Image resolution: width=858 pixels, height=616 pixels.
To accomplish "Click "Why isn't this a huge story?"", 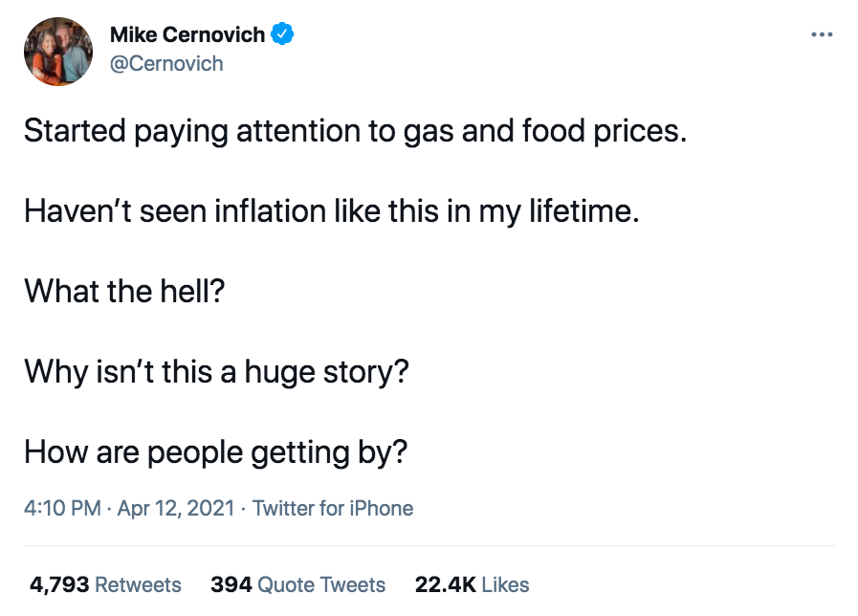I will (x=216, y=370).
